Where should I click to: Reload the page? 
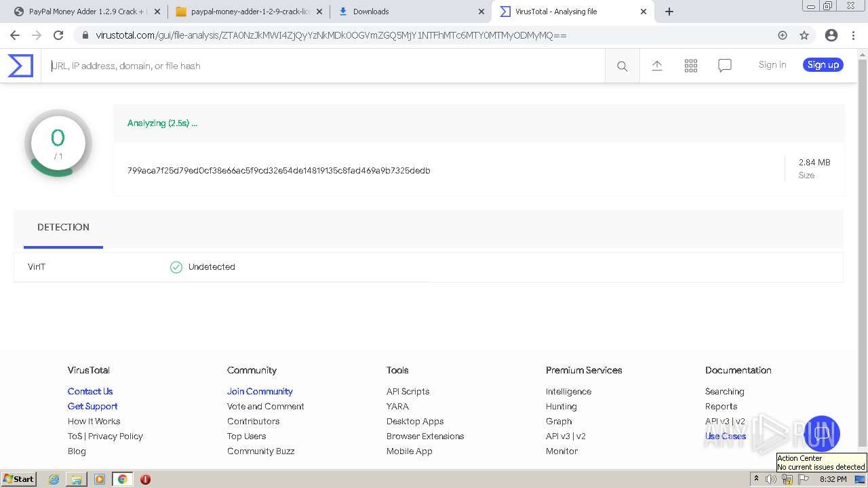coord(58,35)
